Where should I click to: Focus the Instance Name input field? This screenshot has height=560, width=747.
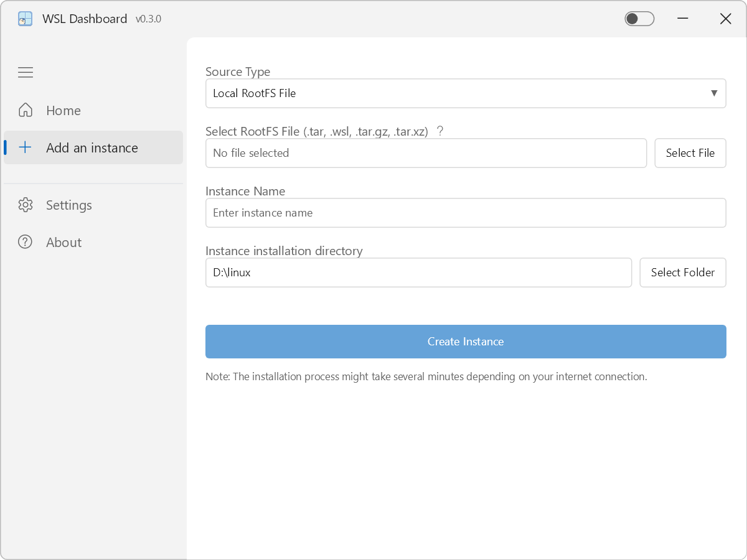click(x=466, y=213)
